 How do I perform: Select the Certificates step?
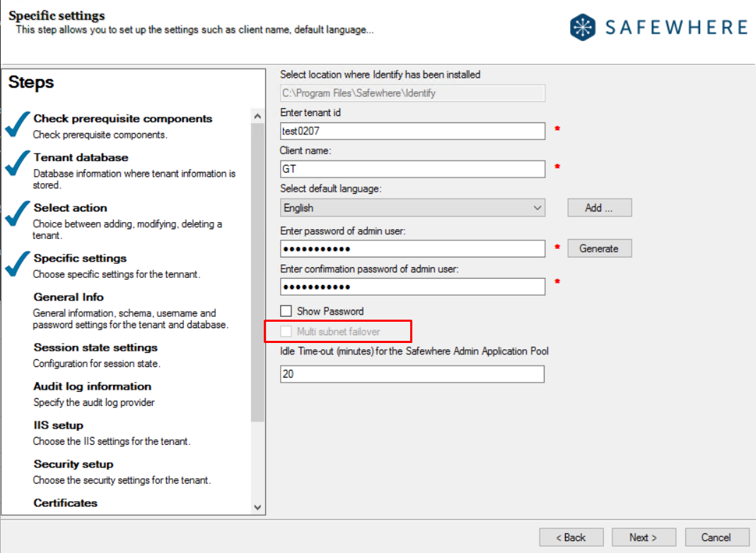tap(65, 503)
